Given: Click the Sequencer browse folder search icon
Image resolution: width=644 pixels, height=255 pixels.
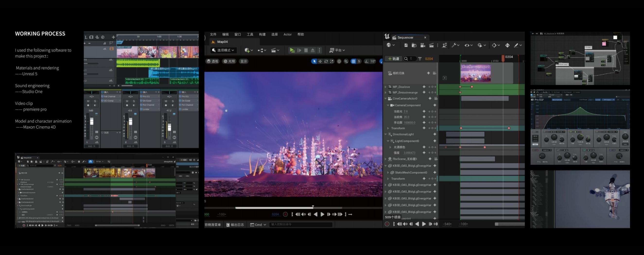Looking at the screenshot, I should click(x=414, y=45).
